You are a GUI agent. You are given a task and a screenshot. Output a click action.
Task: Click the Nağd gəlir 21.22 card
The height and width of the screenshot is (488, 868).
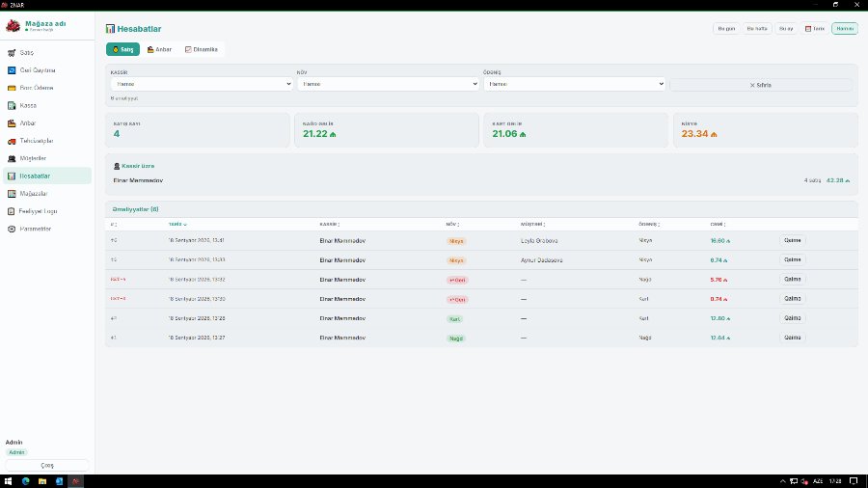coord(387,130)
